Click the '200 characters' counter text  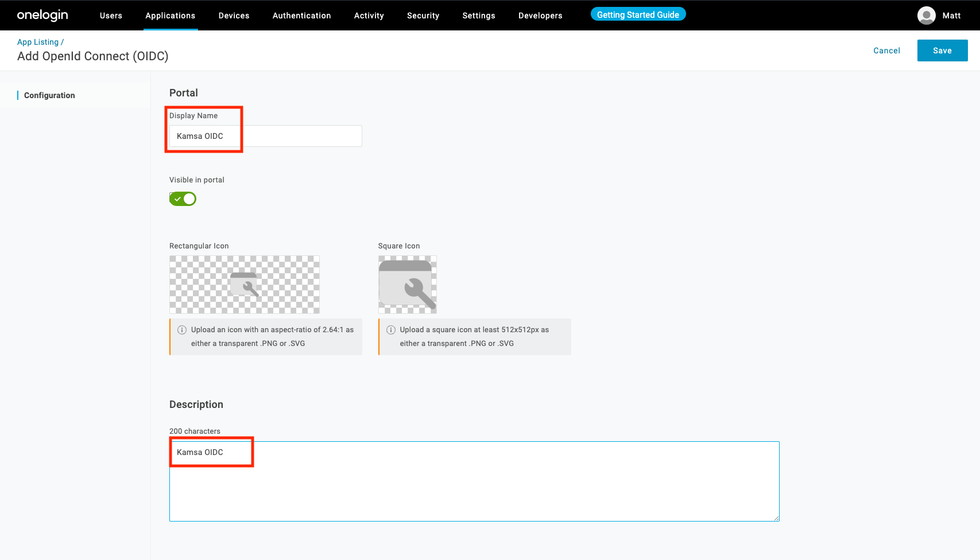click(x=195, y=431)
